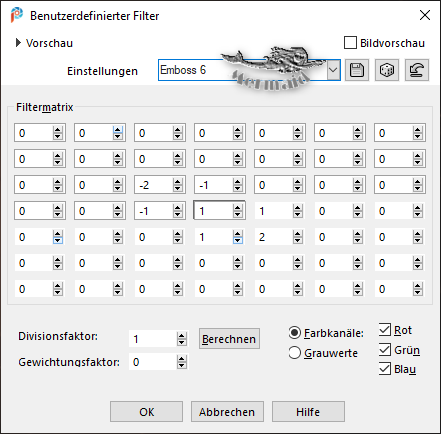441x434 pixels.
Task: Expand the Vorschau preview section
Action: [x=19, y=43]
